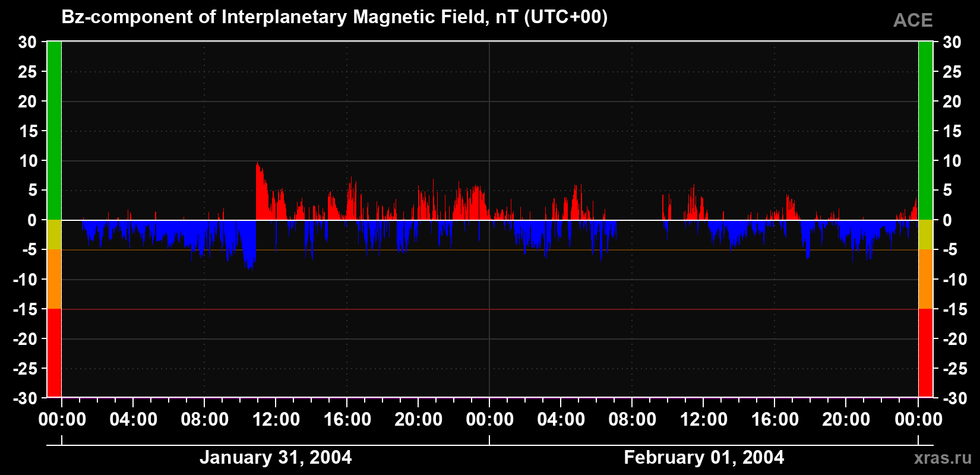Click the yellow band on the right scale
980x475 pixels.
click(925, 235)
